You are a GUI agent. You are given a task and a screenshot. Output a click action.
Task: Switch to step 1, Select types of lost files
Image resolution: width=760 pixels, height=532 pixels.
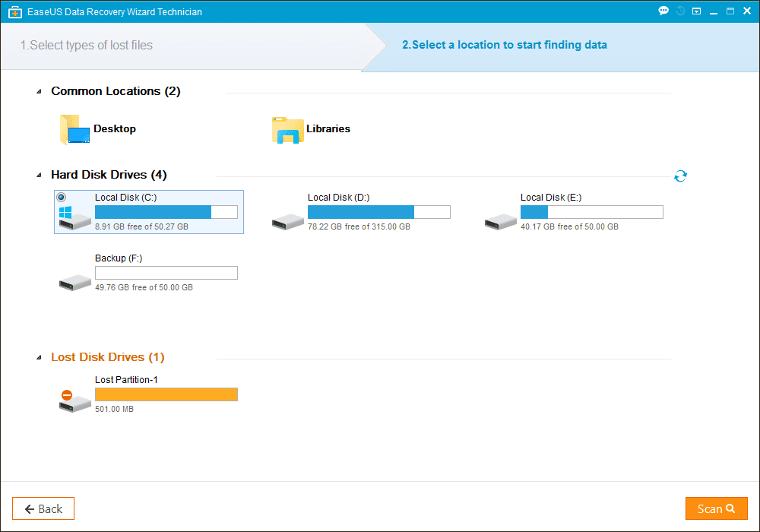click(86, 45)
